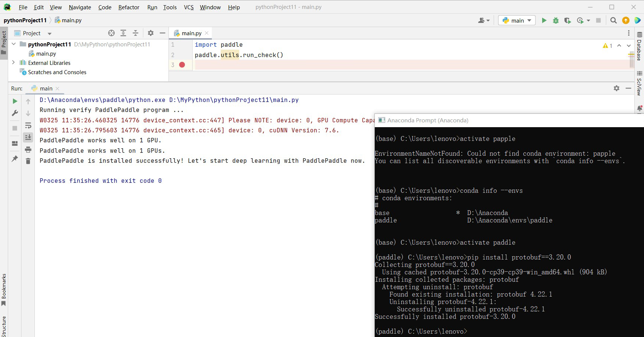Open the Refactor menu
The height and width of the screenshot is (337, 644).
pos(129,7)
